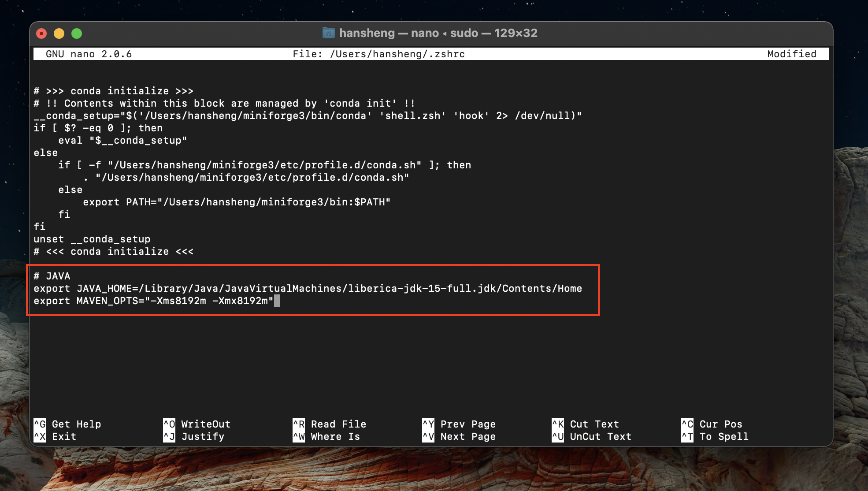Viewport: 868px width, 491px height.
Task: Click the ^T To Spell shortcut
Action: [x=715, y=436]
